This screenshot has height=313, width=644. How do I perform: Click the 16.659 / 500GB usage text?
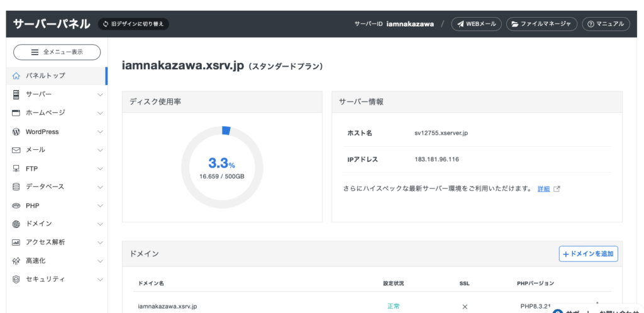pyautogui.click(x=222, y=176)
